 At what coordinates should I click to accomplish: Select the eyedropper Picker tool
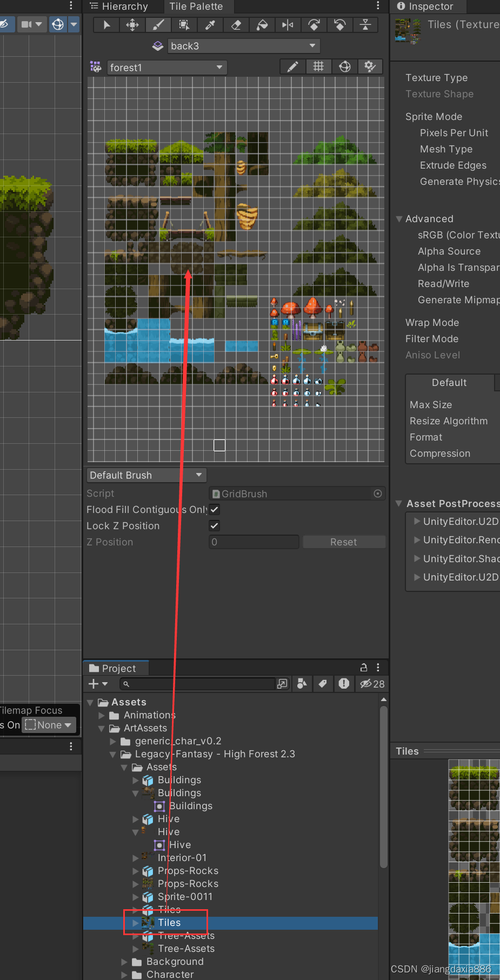(210, 25)
